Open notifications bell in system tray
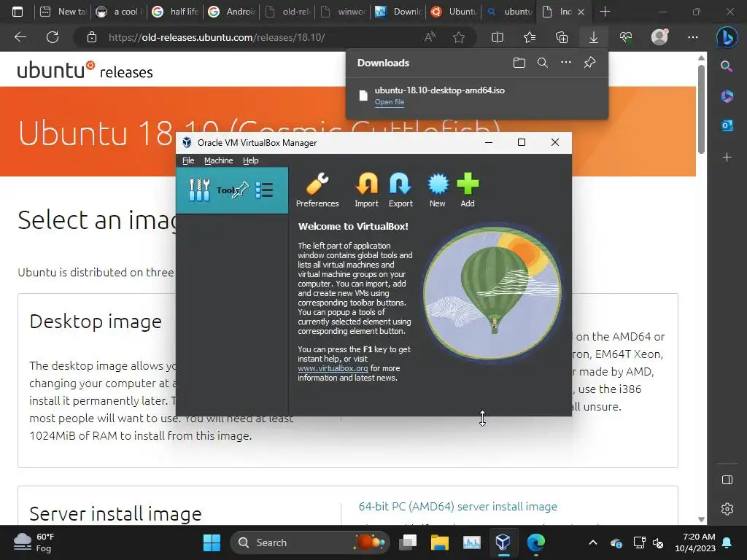The height and width of the screenshot is (560, 747). point(727,542)
